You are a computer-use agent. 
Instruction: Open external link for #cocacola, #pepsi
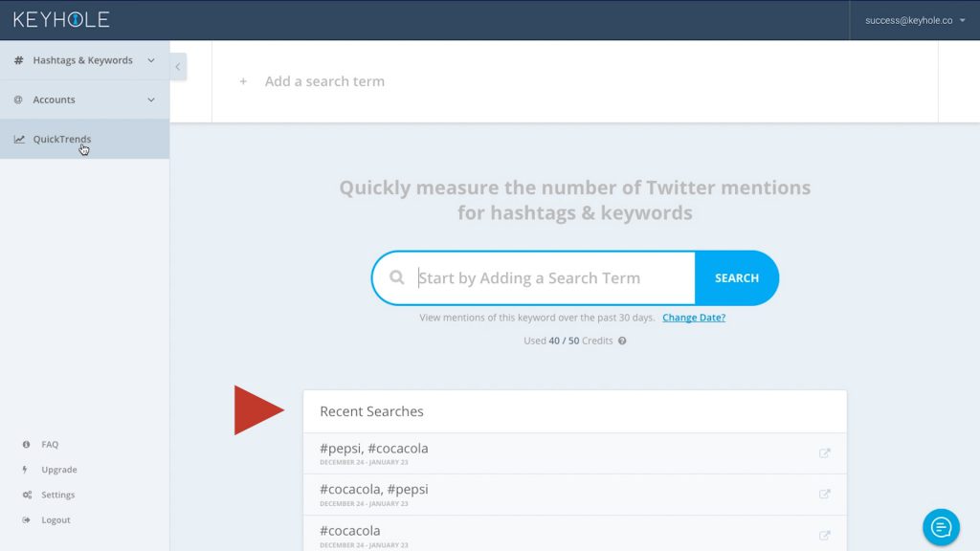[824, 495]
